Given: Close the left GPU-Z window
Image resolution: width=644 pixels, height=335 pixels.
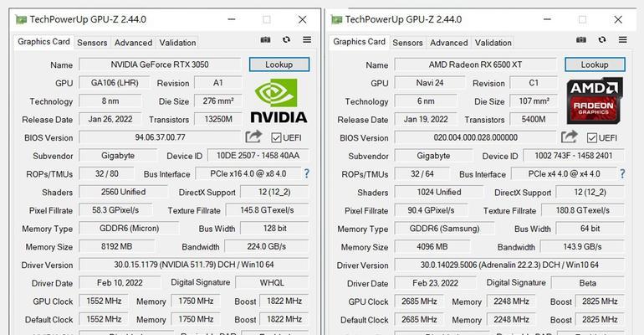Looking at the screenshot, I should click(302, 19).
